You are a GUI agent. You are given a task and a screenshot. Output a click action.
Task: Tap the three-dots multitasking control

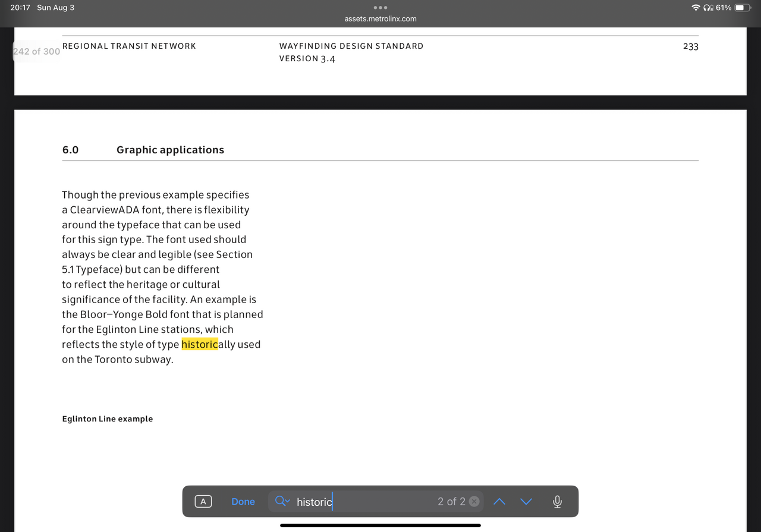click(380, 8)
